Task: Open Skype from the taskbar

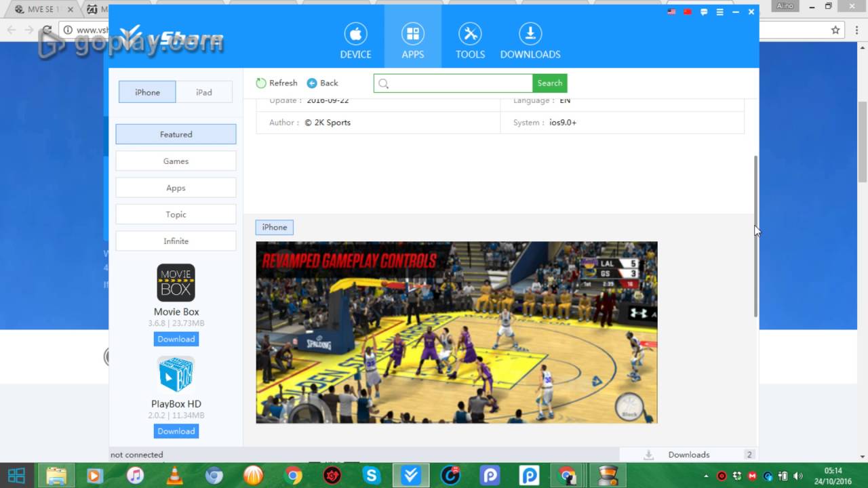Action: [372, 476]
